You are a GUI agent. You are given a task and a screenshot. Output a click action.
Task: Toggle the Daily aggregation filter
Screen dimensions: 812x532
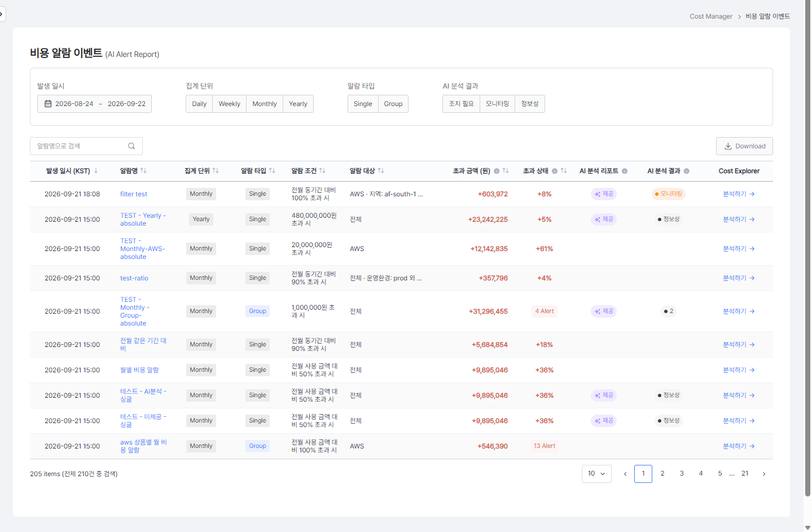(x=199, y=104)
